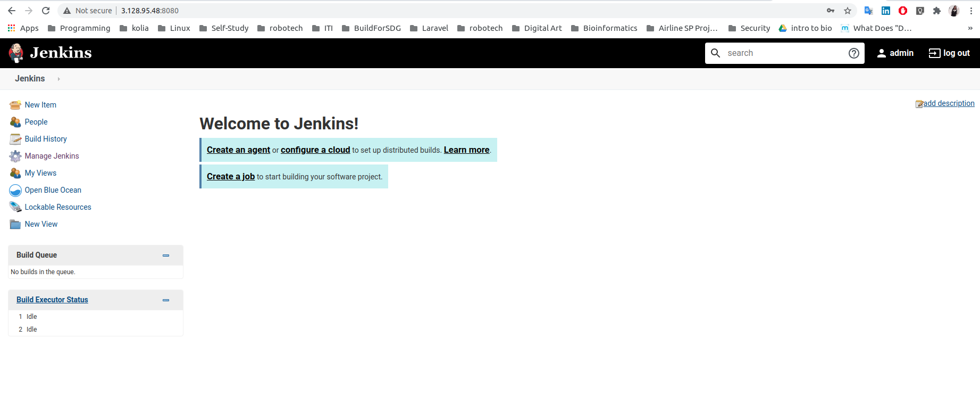Collapse the Build Queue panel
Screen dimensions: 980x420
coord(166,256)
